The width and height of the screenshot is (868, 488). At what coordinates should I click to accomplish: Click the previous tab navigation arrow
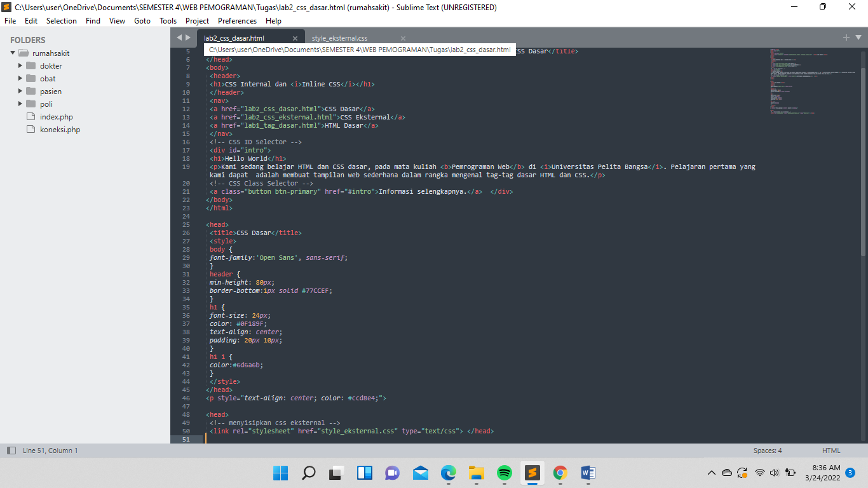[180, 37]
